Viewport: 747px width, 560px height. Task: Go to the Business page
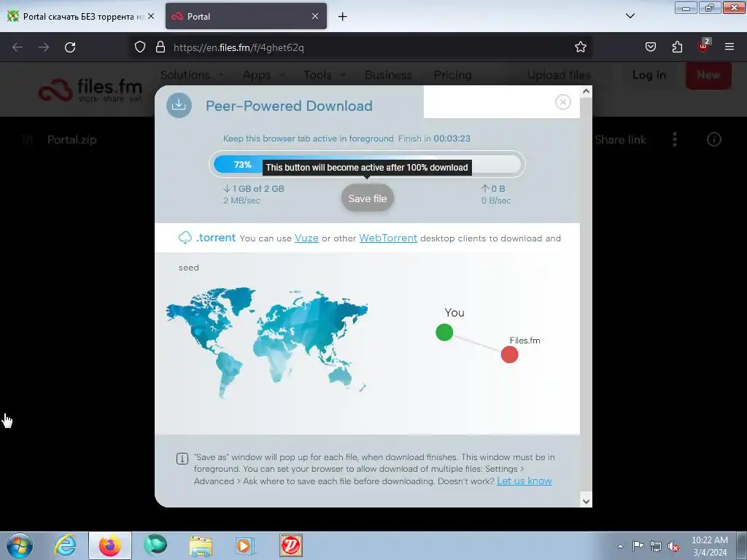(388, 75)
